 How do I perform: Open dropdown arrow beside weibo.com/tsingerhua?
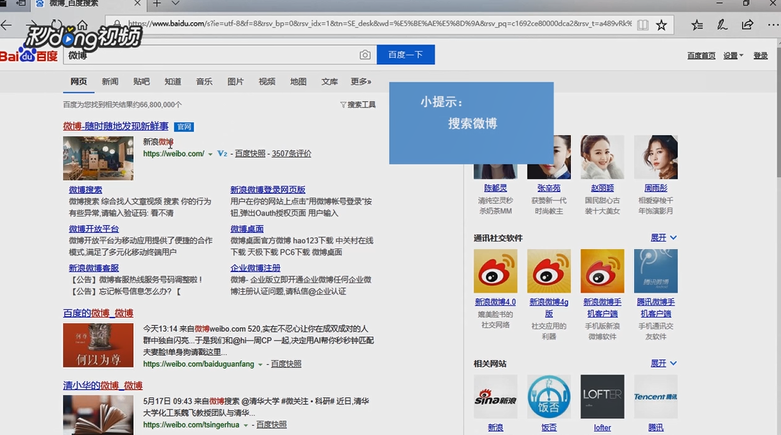pyautogui.click(x=246, y=425)
